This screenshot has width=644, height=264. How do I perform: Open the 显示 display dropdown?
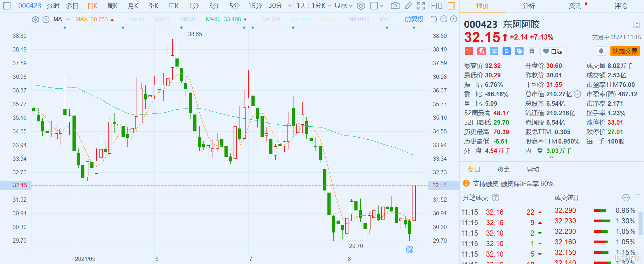[x=344, y=6]
